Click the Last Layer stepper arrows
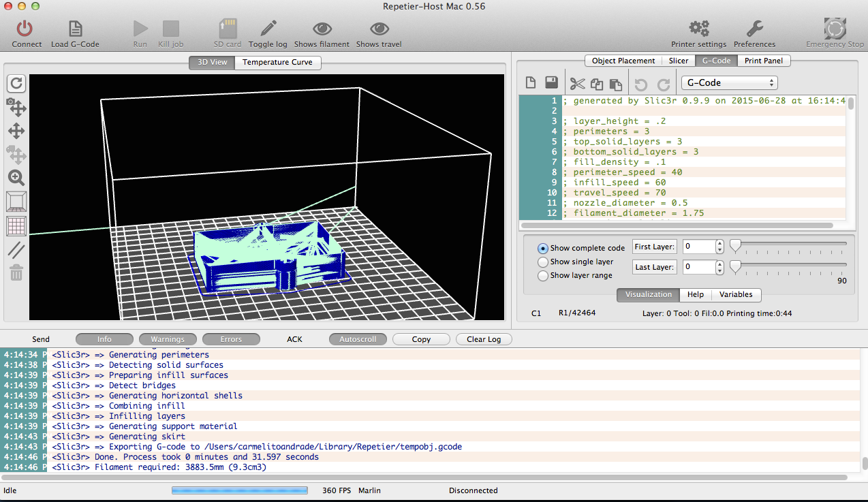This screenshot has width=868, height=502. 720,267
